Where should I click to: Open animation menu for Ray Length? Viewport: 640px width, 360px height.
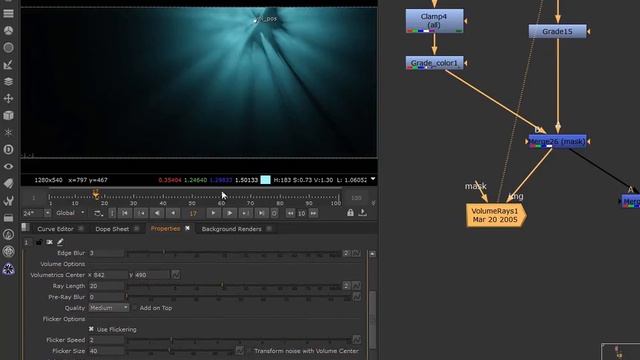click(x=356, y=286)
